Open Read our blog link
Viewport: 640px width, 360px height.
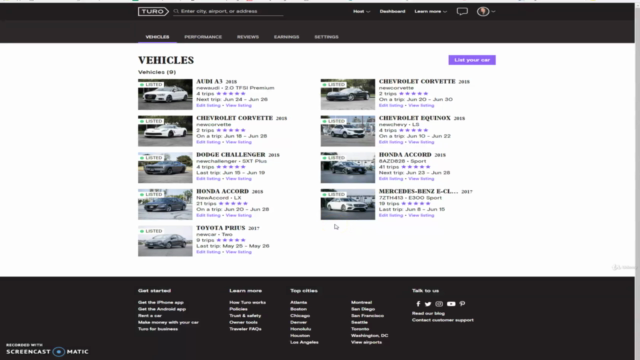click(x=428, y=313)
